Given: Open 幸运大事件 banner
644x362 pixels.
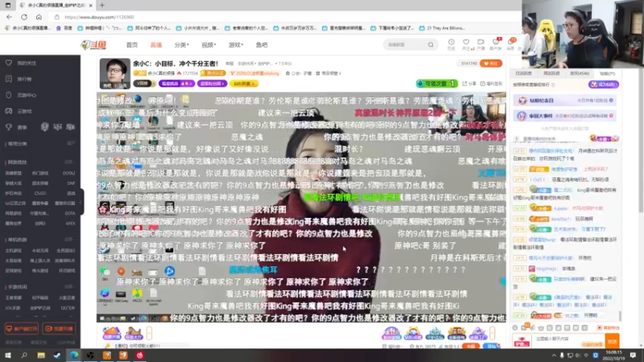Looking at the screenshot, I should click(564, 116).
